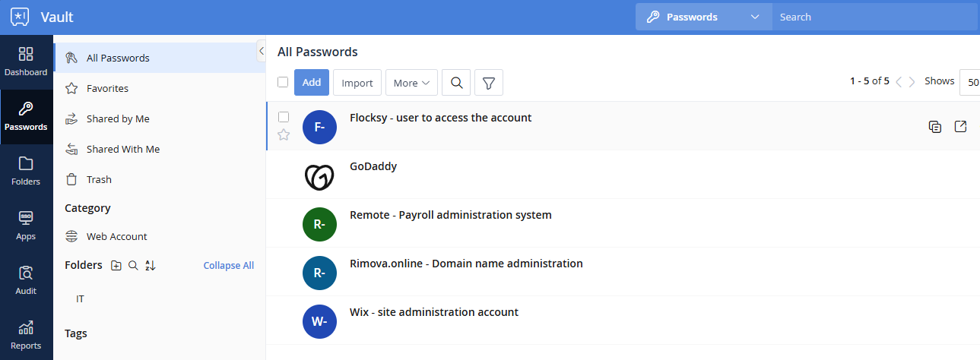Check the Flocksy entry checkbox
980x360 pixels.
pyautogui.click(x=284, y=117)
